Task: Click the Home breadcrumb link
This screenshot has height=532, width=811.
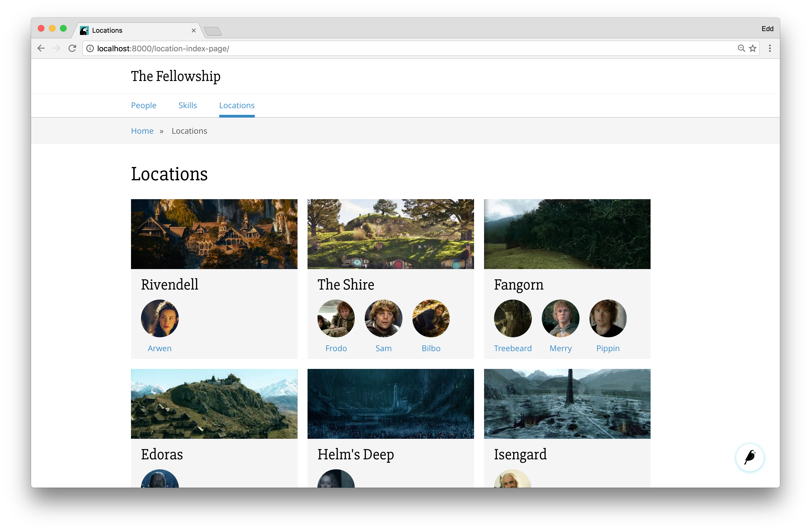Action: [x=141, y=131]
